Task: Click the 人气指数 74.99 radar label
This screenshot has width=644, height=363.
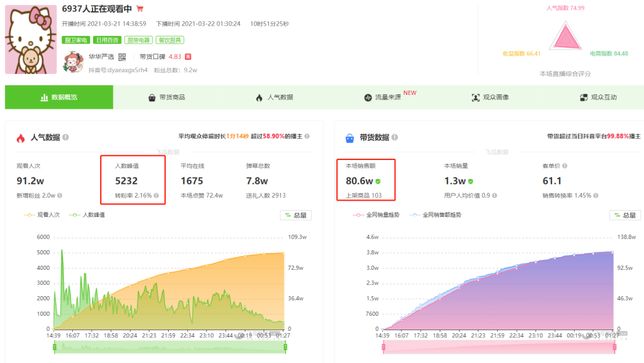Action: tap(565, 8)
